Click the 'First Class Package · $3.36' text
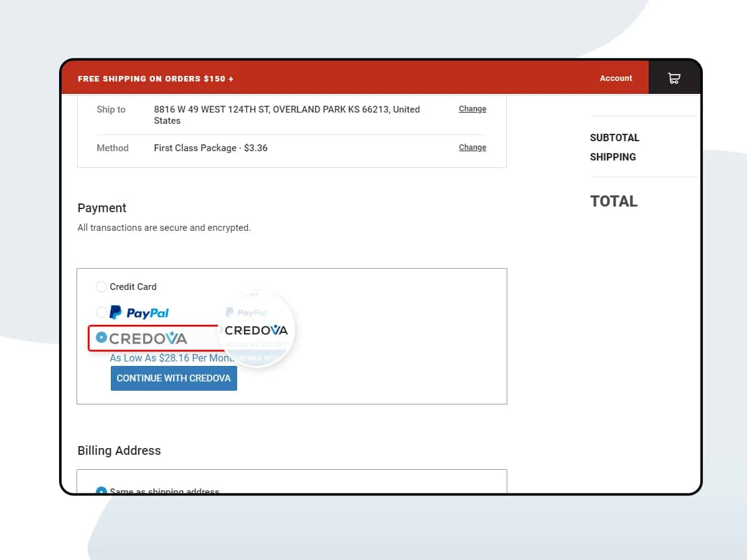This screenshot has width=747, height=560. click(210, 148)
